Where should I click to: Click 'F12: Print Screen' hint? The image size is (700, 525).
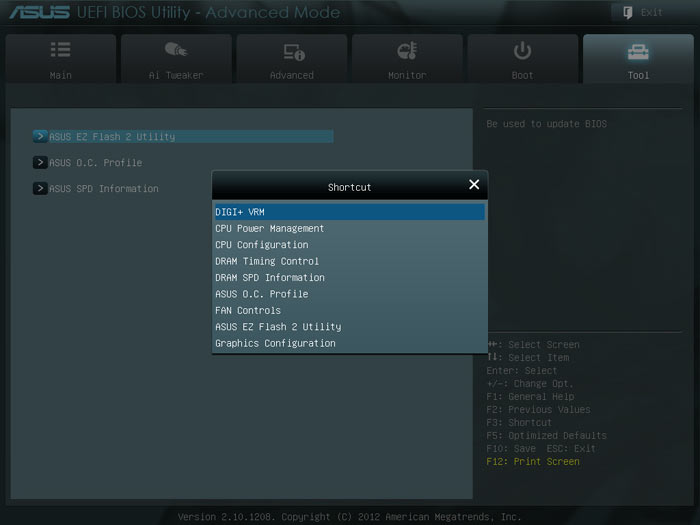(x=533, y=462)
